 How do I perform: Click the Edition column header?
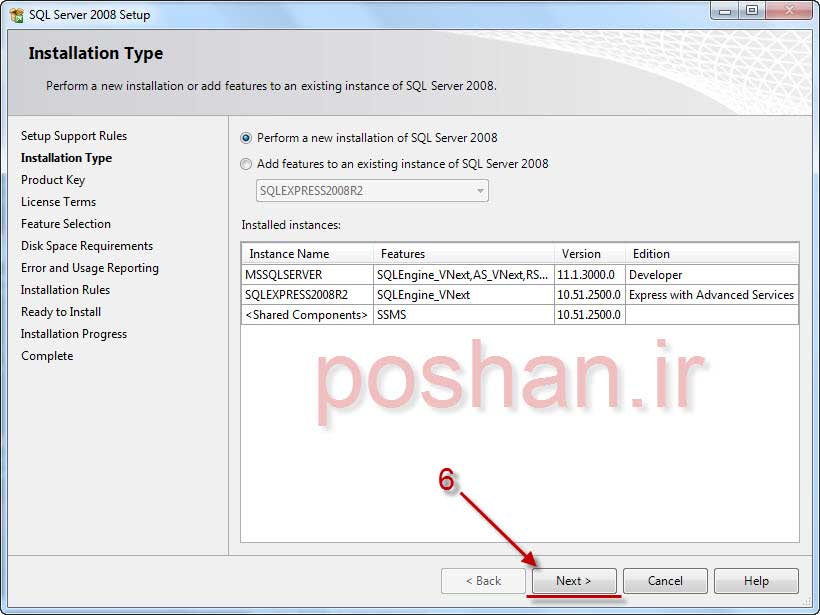711,254
